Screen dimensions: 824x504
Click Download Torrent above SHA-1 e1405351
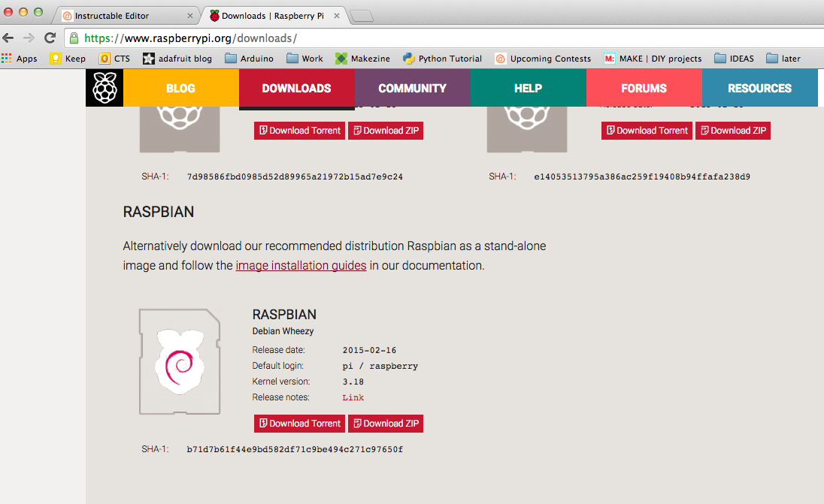647,130
